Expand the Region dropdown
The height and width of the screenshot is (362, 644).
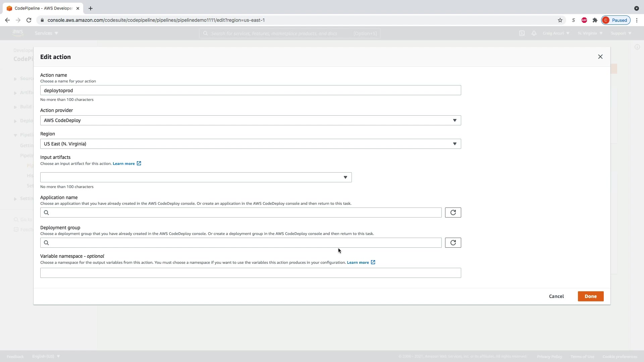(x=250, y=144)
